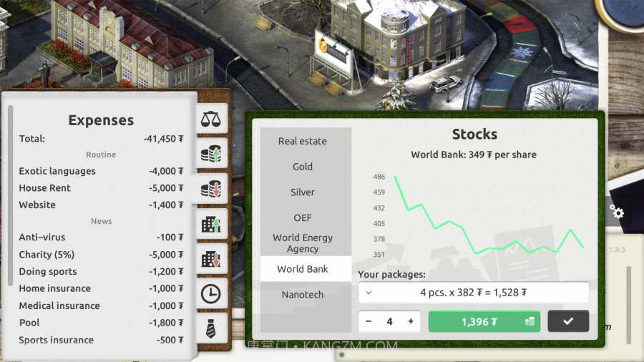Viewport: 644px width, 362px height.
Task: Increase share quantity with plus button
Action: click(x=411, y=321)
